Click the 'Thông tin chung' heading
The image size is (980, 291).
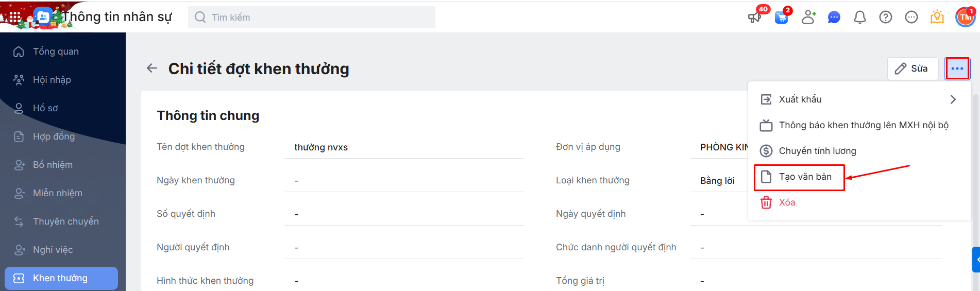[208, 115]
